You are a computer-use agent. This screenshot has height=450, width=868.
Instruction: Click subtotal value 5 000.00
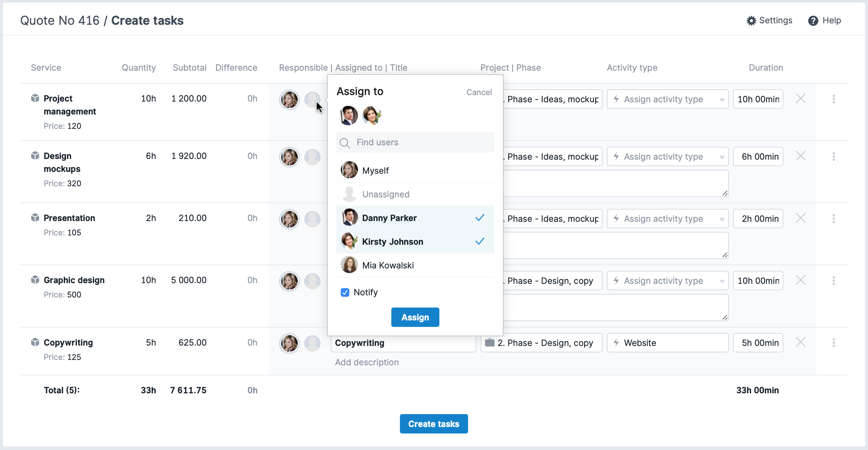click(x=189, y=280)
